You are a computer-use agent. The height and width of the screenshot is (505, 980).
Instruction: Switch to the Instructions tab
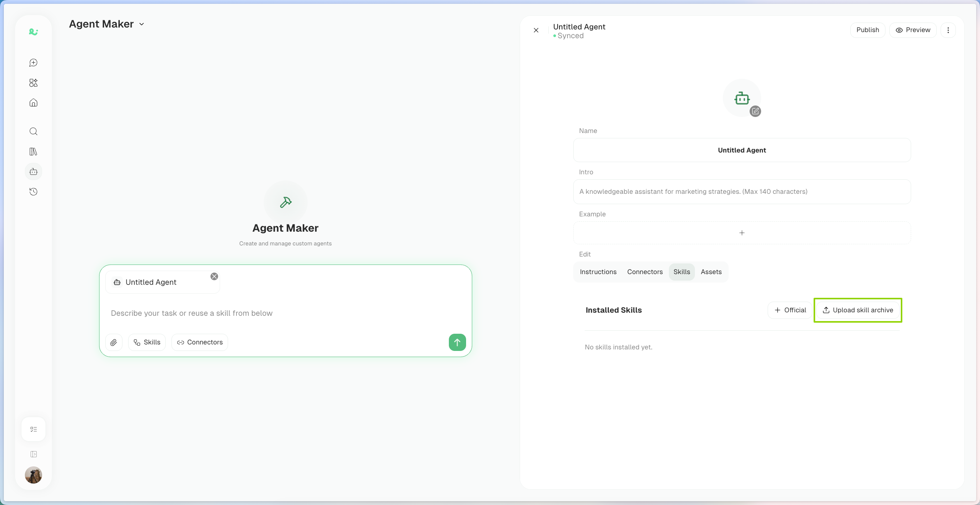tap(598, 272)
